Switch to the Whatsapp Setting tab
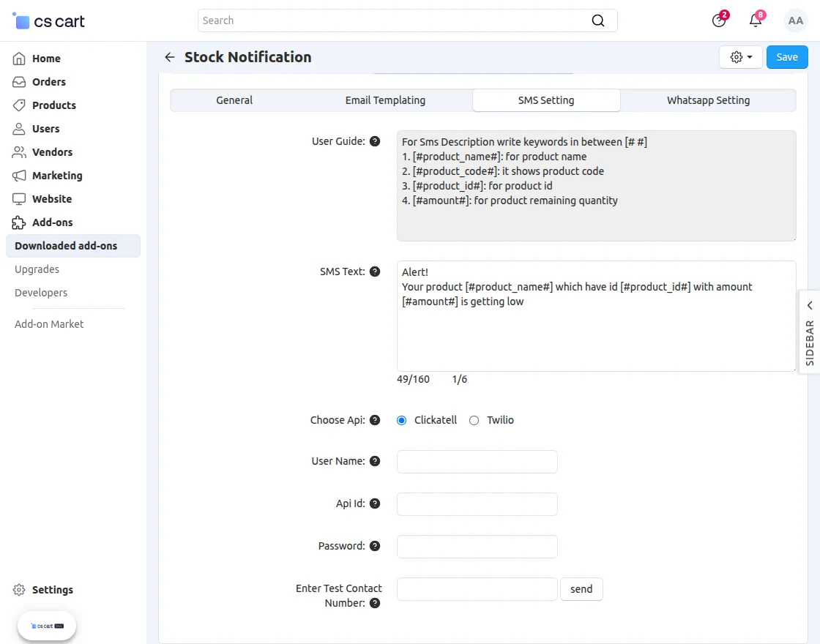The image size is (820, 644). [x=708, y=100]
